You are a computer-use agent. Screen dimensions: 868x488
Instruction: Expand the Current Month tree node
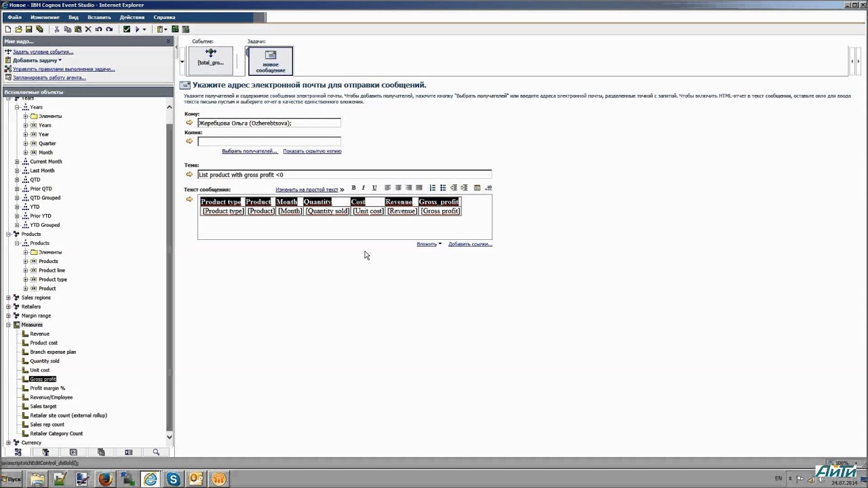coord(17,161)
